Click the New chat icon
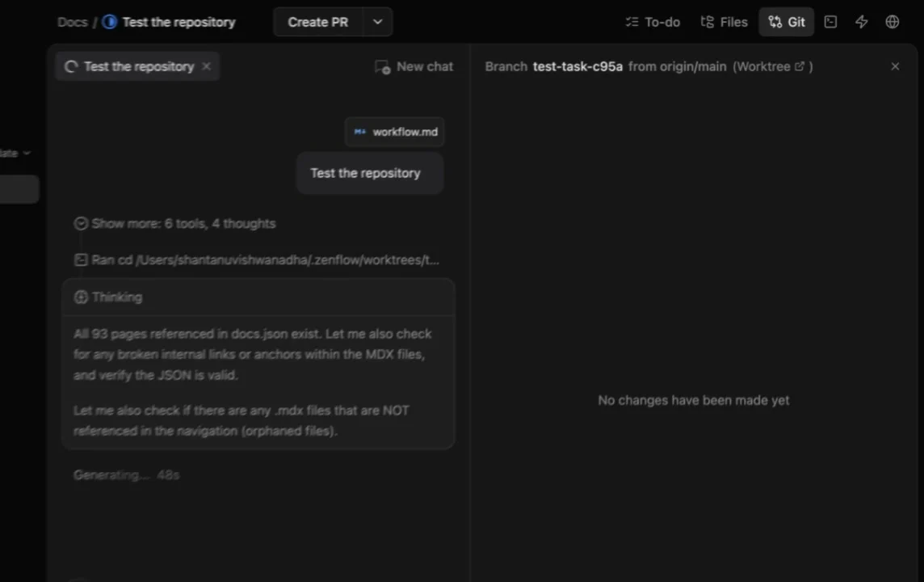 tap(382, 67)
